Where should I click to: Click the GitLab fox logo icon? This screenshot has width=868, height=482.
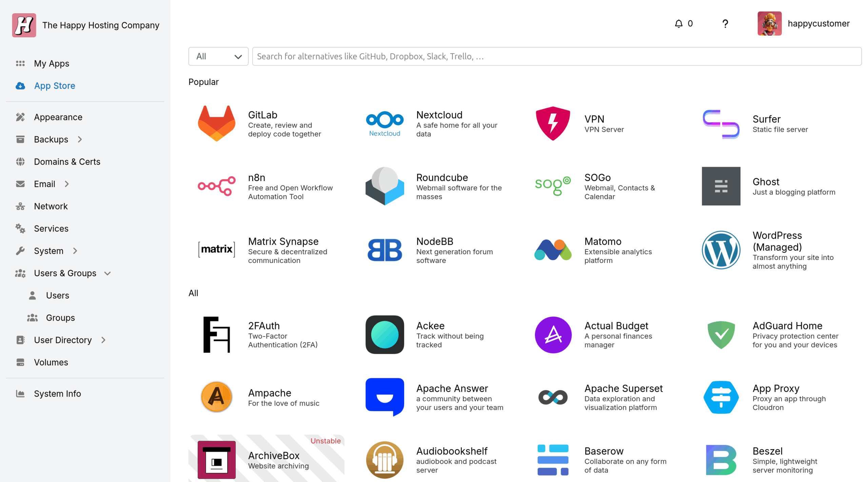tap(216, 124)
